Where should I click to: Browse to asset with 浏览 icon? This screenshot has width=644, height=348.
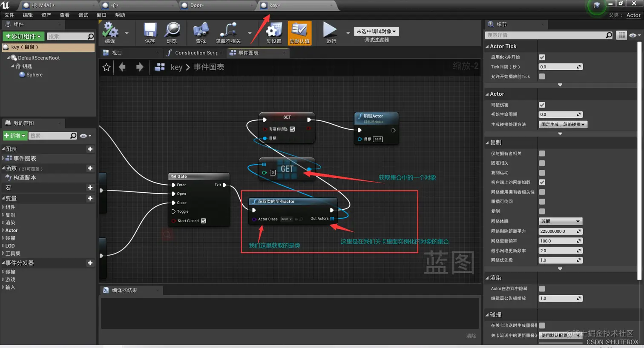pyautogui.click(x=172, y=33)
